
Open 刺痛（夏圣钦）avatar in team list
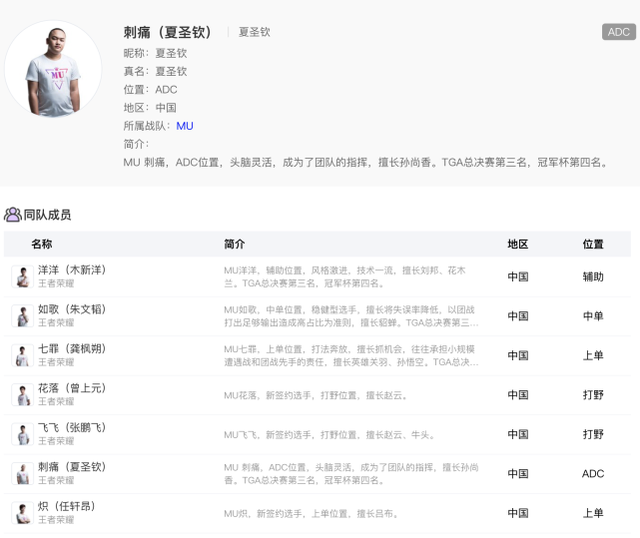point(21,473)
